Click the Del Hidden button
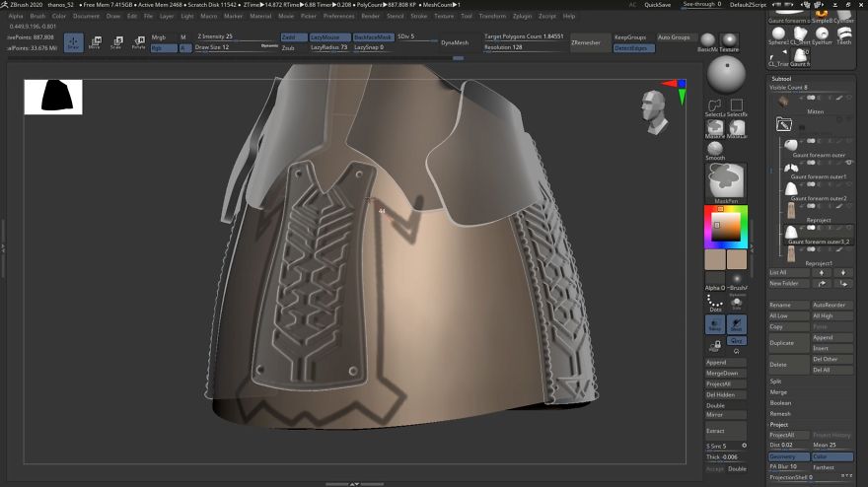Image resolution: width=868 pixels, height=487 pixels. (x=726, y=394)
